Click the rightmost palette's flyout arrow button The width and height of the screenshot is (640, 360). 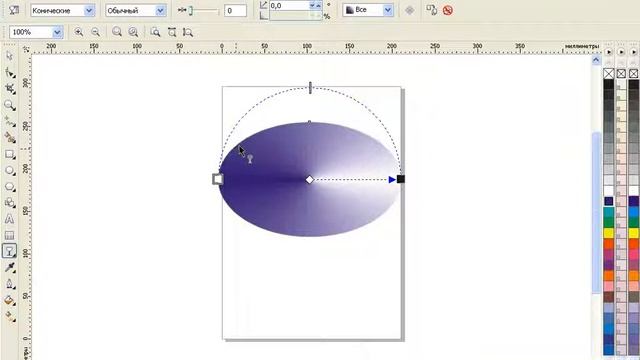(633, 52)
